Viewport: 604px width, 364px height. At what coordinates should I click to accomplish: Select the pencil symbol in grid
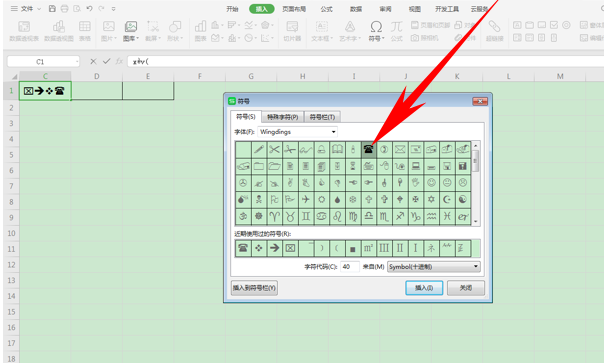tap(259, 149)
